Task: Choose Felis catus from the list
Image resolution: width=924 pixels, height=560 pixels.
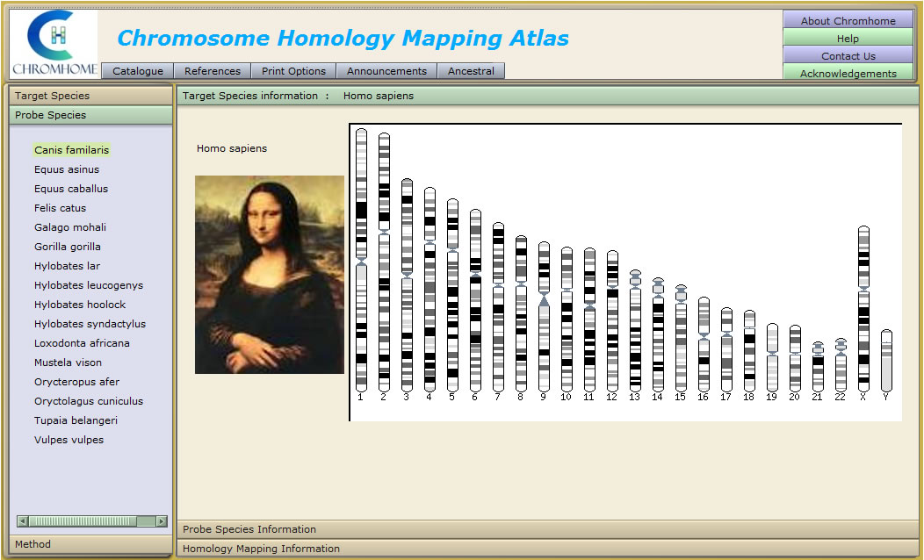Action: 60,208
